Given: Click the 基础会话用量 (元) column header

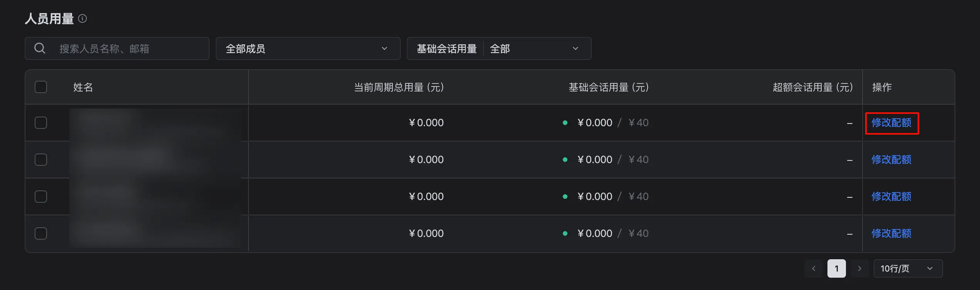Looking at the screenshot, I should [609, 87].
